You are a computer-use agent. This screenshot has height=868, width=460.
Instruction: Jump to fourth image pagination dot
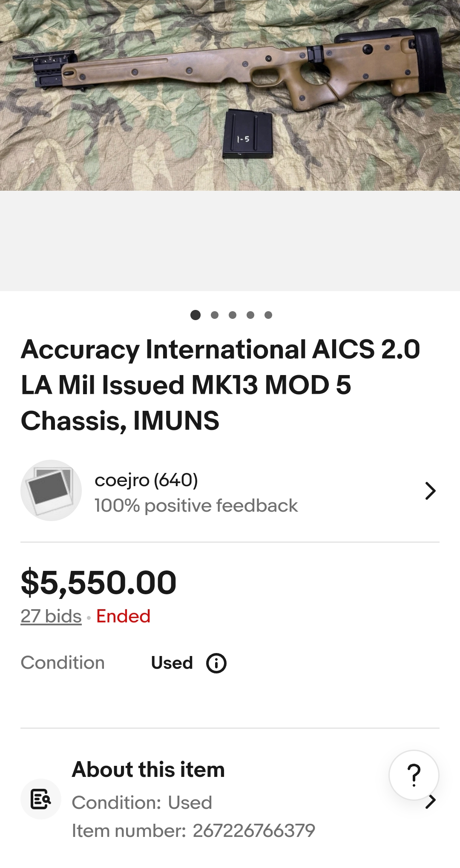[250, 315]
